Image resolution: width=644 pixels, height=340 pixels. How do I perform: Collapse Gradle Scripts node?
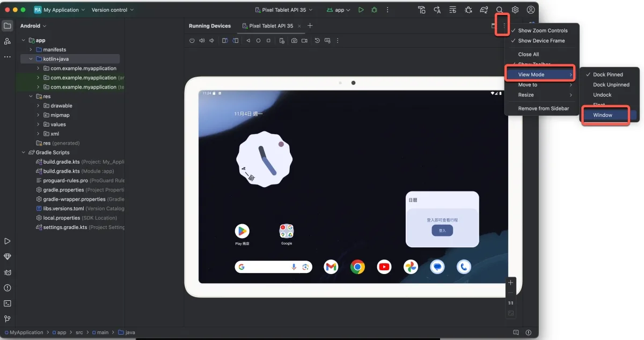point(24,152)
